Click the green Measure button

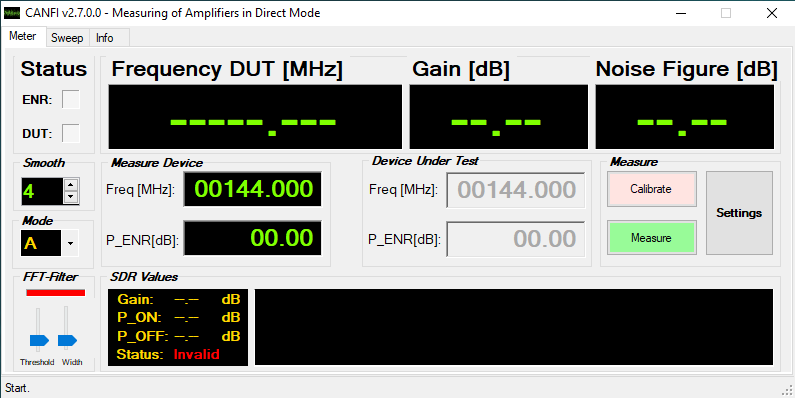(x=652, y=237)
